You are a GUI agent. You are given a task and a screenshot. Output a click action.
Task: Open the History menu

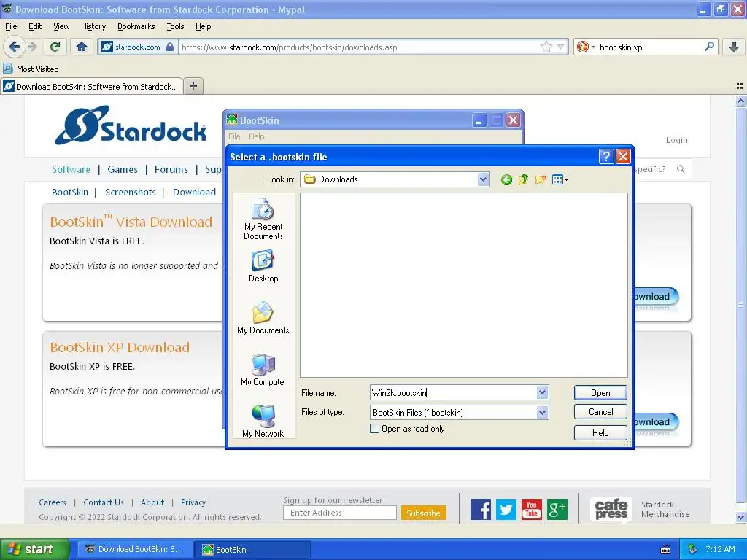click(93, 26)
